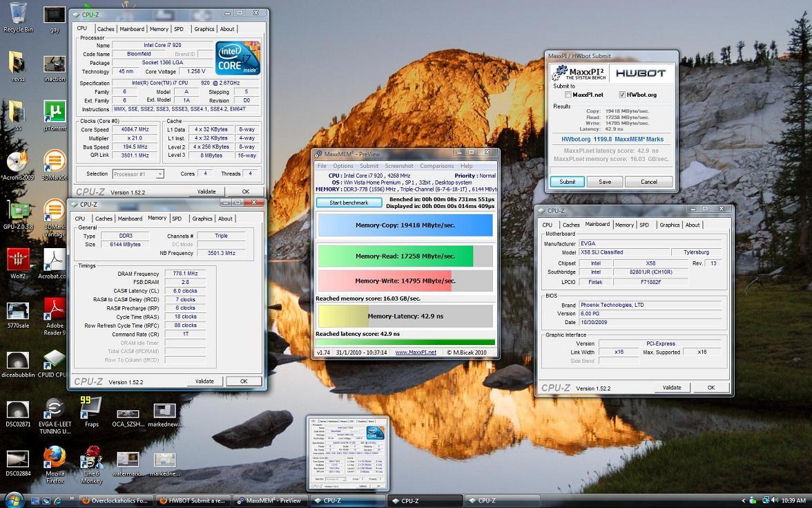
Task: Open the File menu in MaxxMEM
Action: point(322,166)
